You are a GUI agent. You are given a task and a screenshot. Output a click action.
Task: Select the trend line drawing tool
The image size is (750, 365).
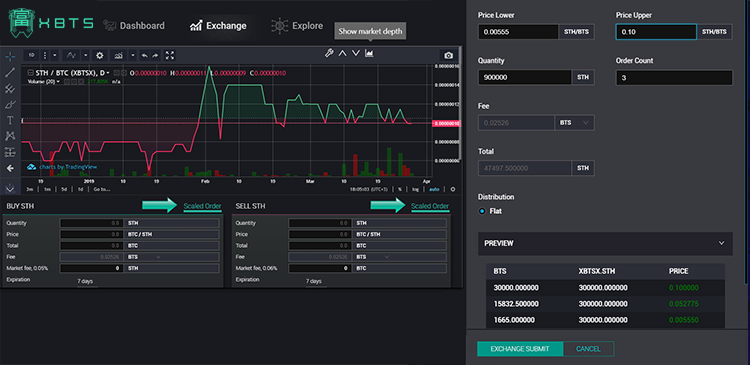point(10,73)
